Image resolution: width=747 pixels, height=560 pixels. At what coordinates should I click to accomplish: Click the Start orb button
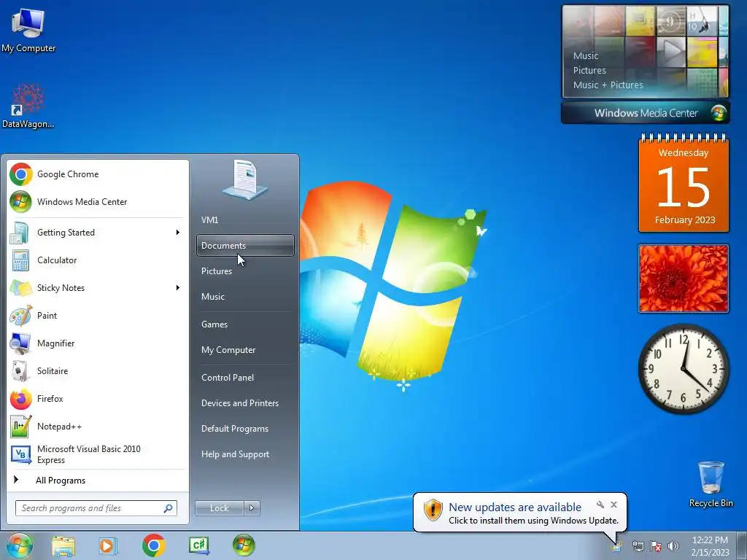tap(19, 545)
